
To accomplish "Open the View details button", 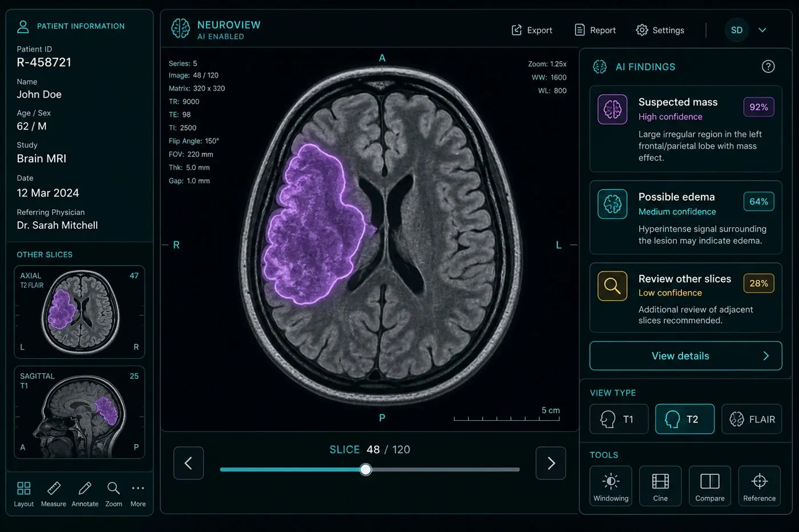I will click(x=685, y=356).
